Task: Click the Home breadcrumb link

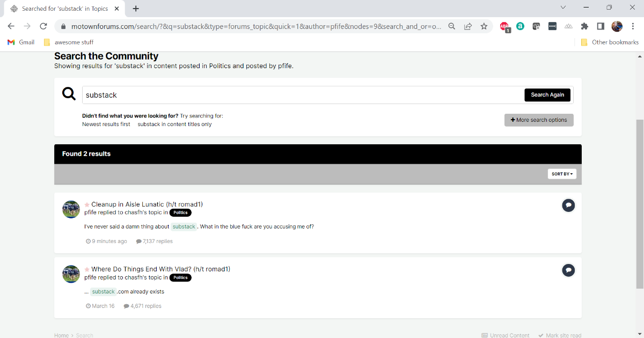Action: point(61,335)
